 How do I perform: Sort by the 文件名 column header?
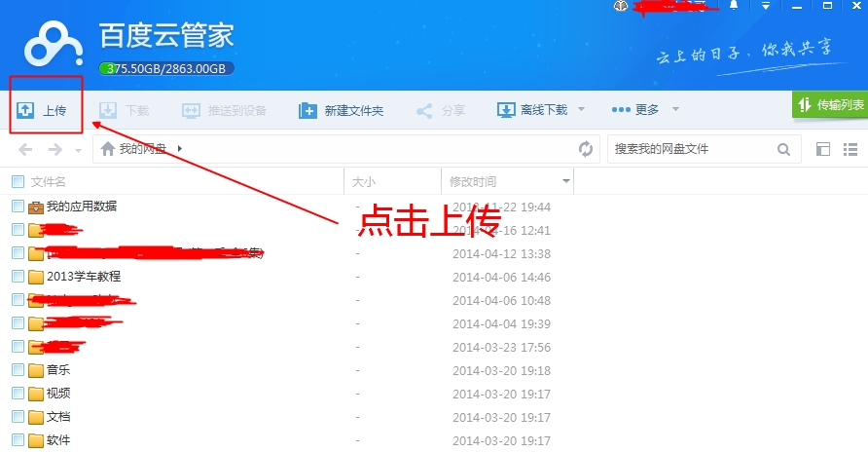point(48,182)
